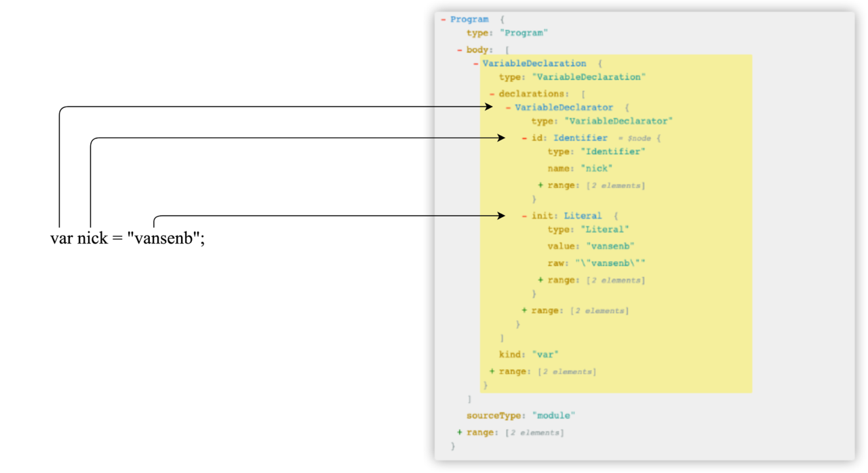
Task: Click the source code line var nick
Action: click(x=127, y=239)
